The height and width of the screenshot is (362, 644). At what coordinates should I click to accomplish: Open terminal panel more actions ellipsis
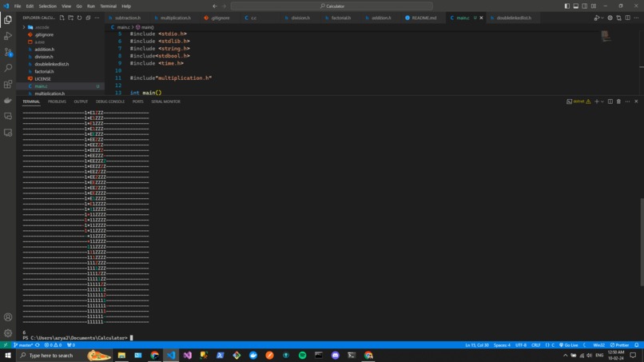pos(627,101)
